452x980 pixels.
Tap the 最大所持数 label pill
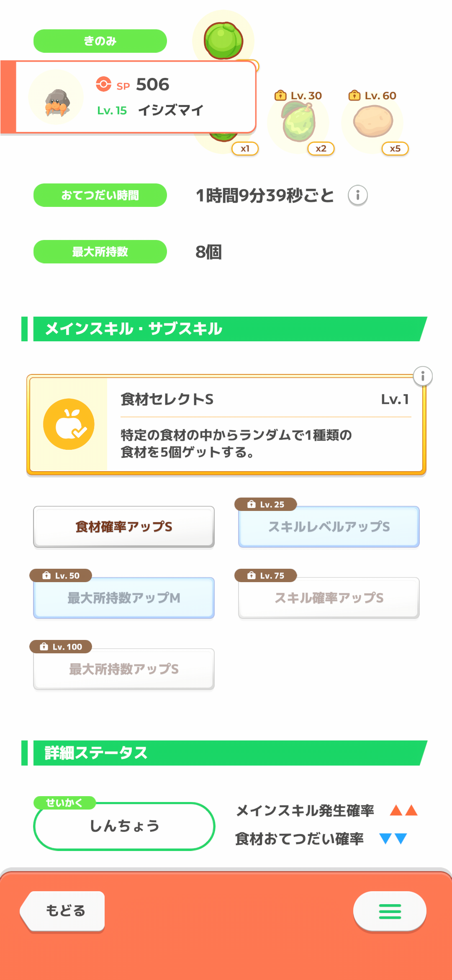[100, 252]
